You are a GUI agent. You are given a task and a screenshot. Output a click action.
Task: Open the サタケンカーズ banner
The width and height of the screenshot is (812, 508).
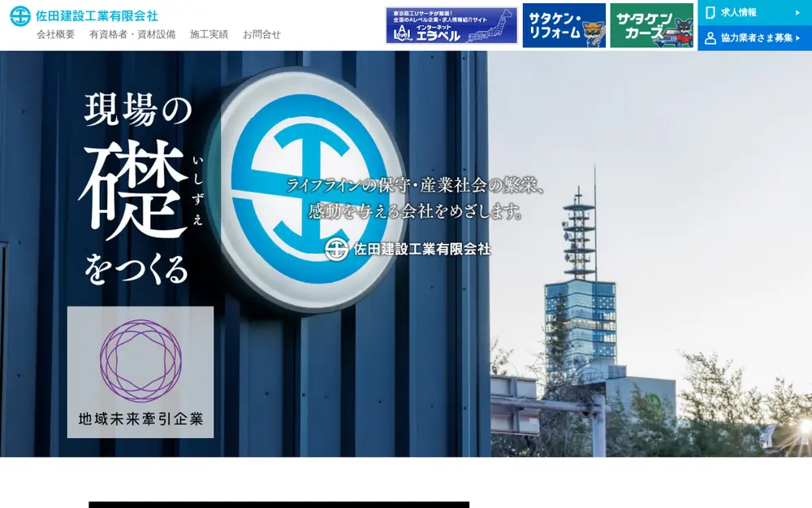click(652, 25)
